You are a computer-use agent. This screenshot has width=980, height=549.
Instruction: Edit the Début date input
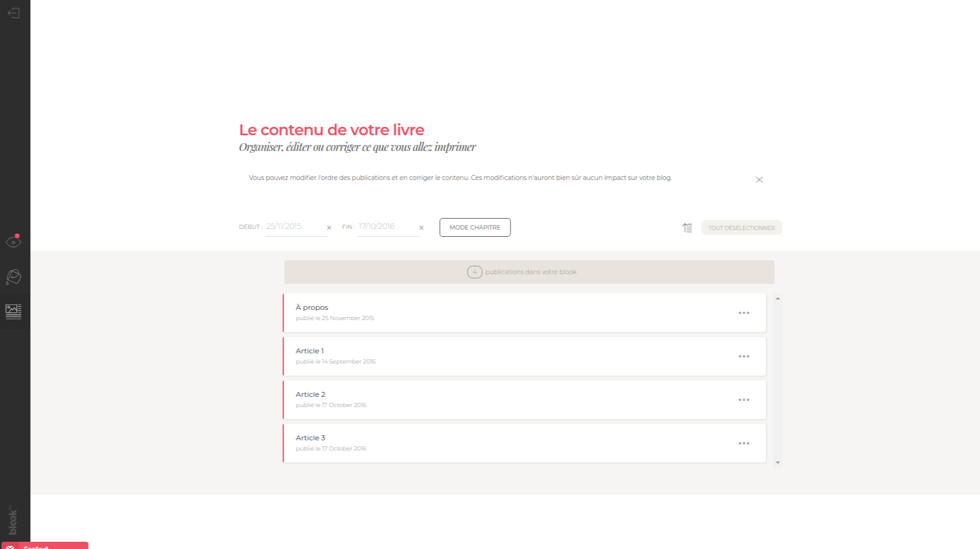(x=293, y=226)
